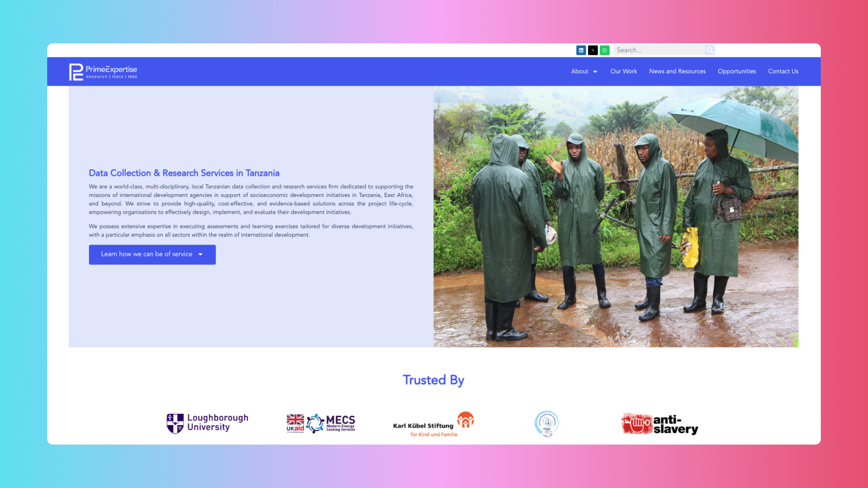Go to News and Resources
The height and width of the screenshot is (488, 868).
pos(677,72)
